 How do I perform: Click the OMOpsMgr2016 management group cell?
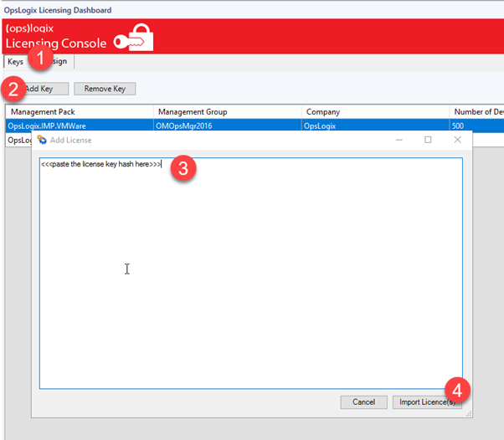tap(228, 125)
